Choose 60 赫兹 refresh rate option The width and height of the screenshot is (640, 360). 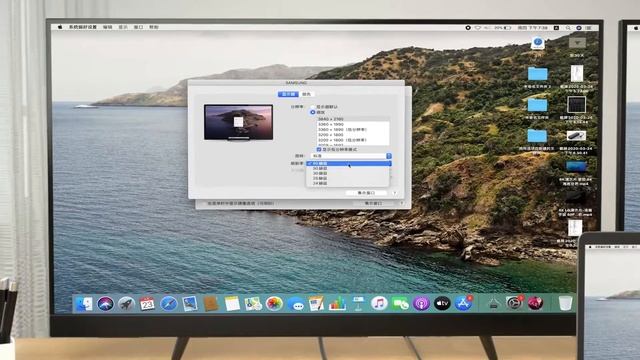(349, 163)
